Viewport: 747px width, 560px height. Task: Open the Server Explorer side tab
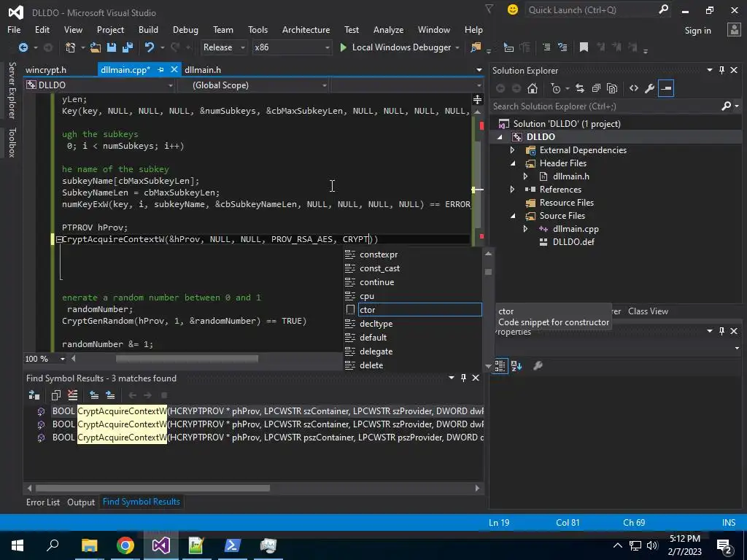click(x=12, y=90)
